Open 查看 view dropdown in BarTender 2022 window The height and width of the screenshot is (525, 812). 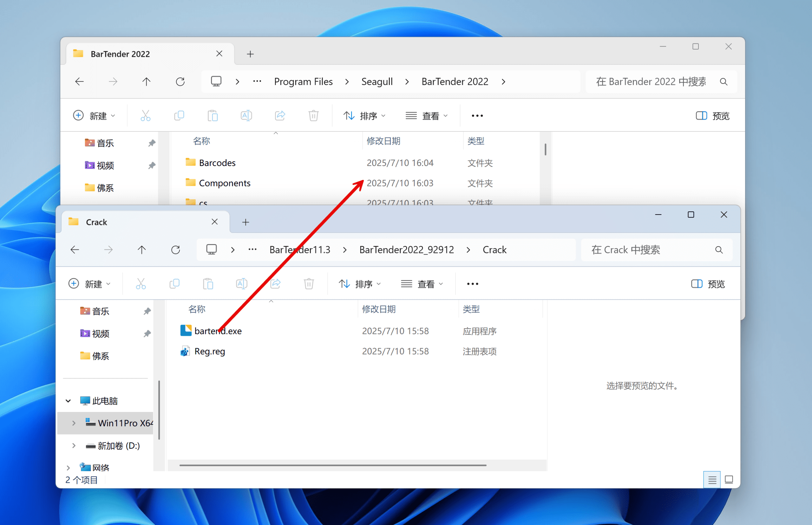tap(426, 116)
